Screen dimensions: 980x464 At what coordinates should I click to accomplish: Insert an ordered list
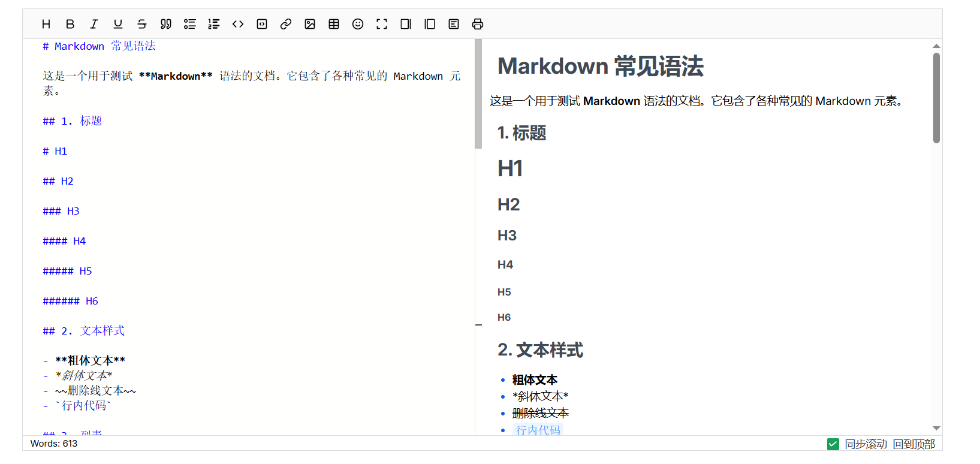(x=214, y=24)
